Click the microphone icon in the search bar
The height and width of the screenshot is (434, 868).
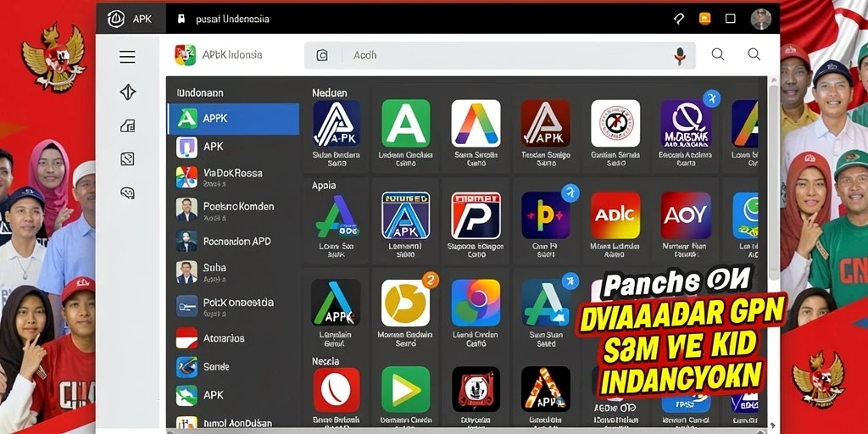tap(680, 55)
